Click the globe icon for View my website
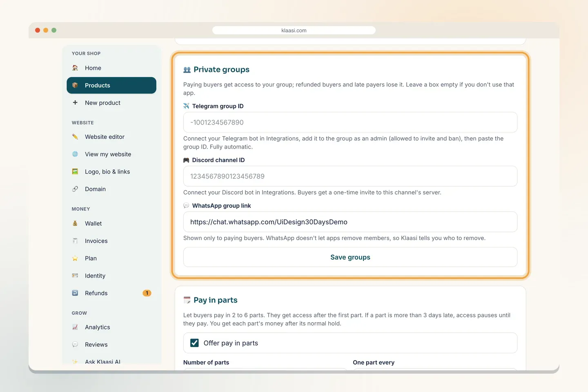The image size is (588, 392). [75, 154]
